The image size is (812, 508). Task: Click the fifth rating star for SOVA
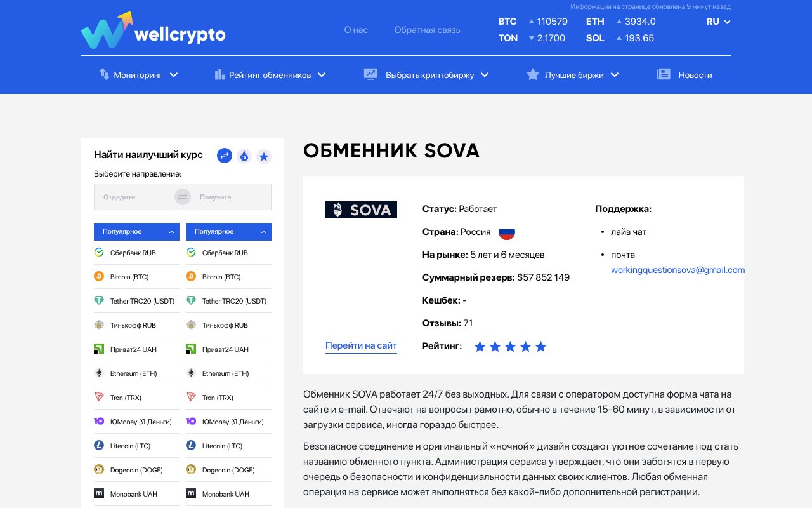click(x=540, y=346)
